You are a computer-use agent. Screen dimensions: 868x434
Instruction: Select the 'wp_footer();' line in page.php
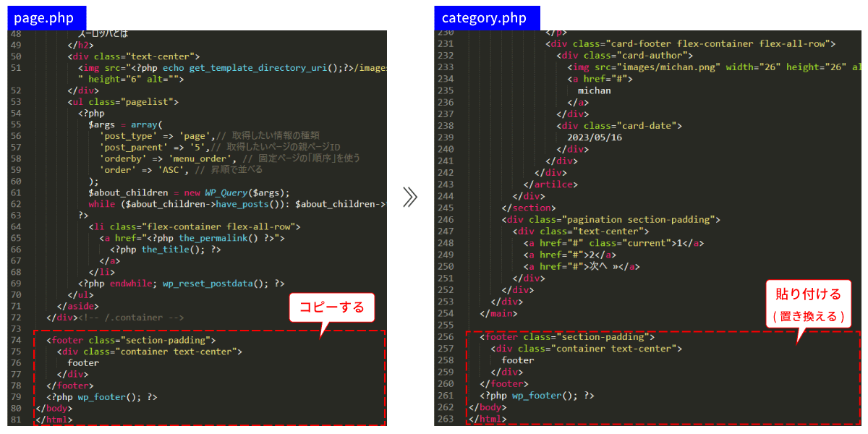[101, 397]
